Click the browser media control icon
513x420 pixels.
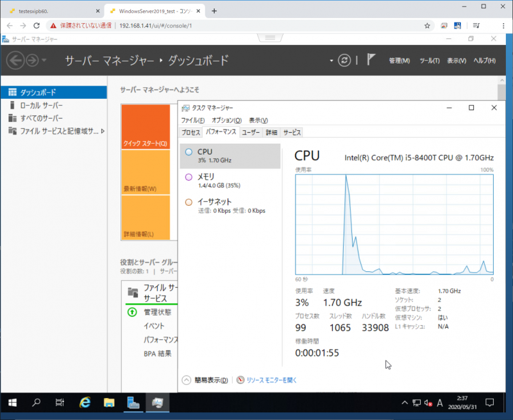click(x=476, y=26)
